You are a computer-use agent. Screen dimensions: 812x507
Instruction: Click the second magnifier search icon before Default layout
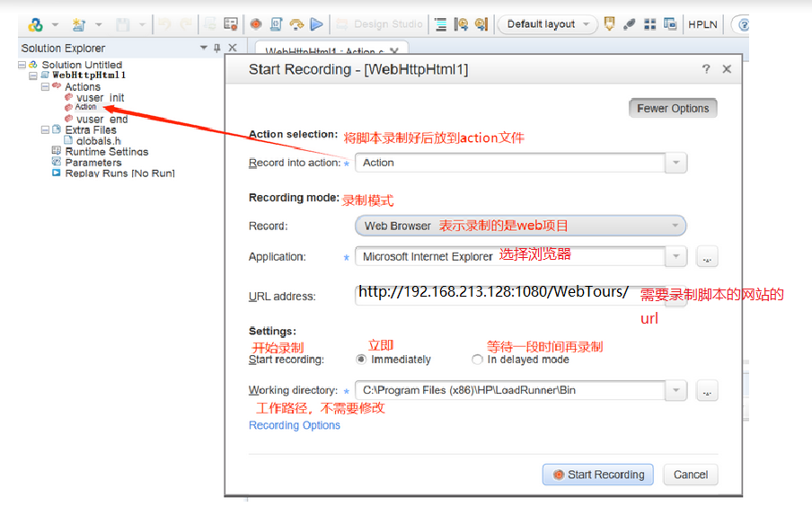click(481, 24)
